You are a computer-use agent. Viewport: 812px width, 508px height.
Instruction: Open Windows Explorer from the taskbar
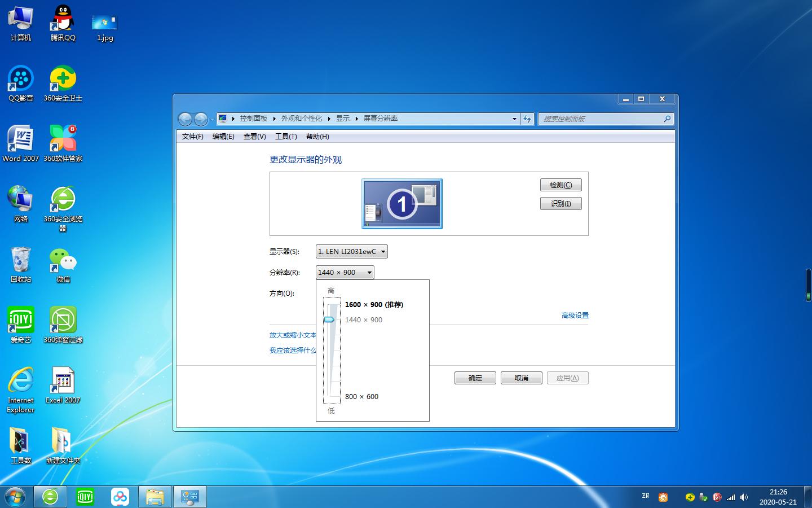(155, 497)
